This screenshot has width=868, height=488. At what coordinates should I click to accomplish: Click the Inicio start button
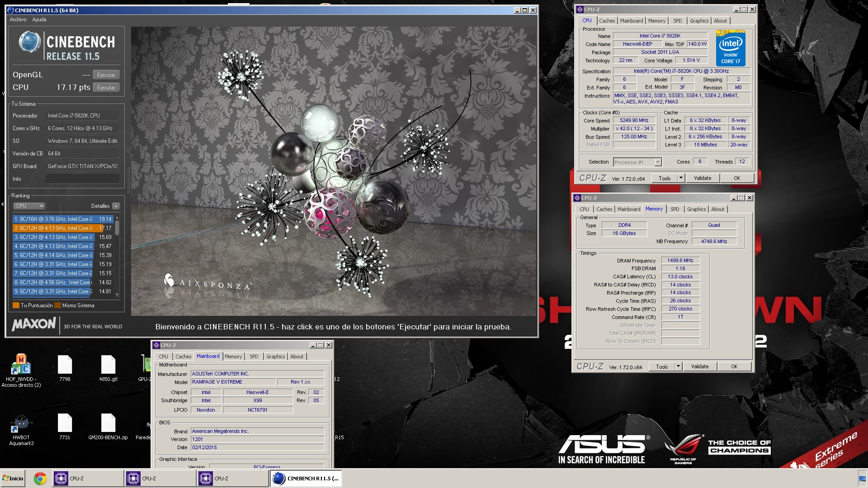pos(13,479)
